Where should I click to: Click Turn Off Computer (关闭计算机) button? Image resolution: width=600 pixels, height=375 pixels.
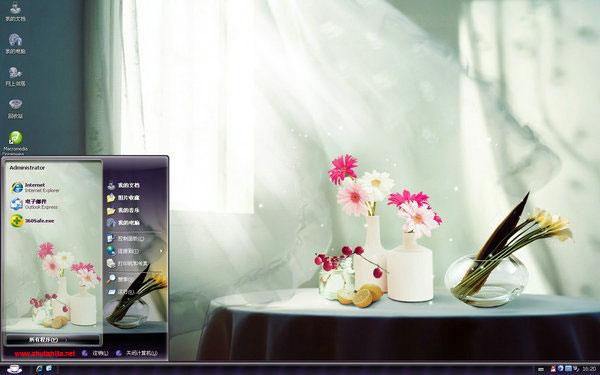137,353
